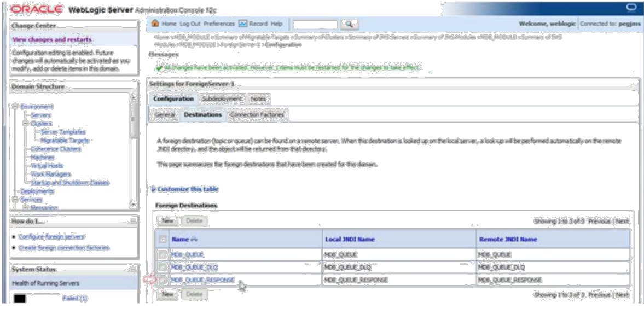The image size is (644, 314).
Task: Click Health of Running Servers label
Action: (46, 283)
